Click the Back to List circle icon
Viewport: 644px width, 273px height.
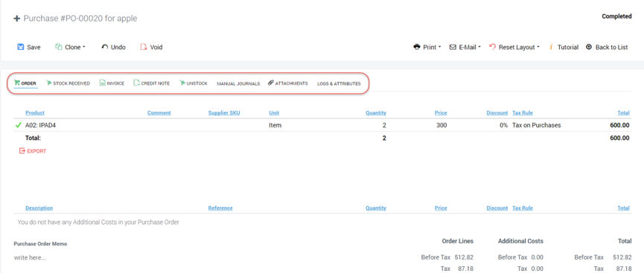589,47
